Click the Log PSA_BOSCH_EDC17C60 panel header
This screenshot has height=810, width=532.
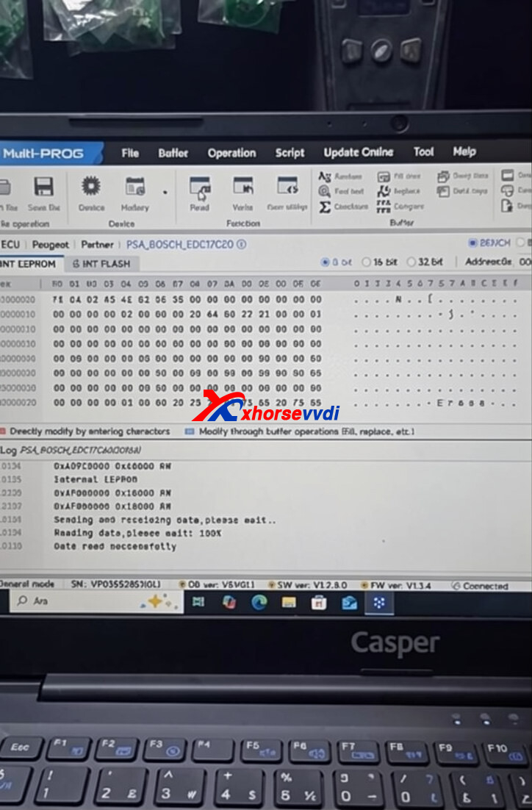point(71,451)
